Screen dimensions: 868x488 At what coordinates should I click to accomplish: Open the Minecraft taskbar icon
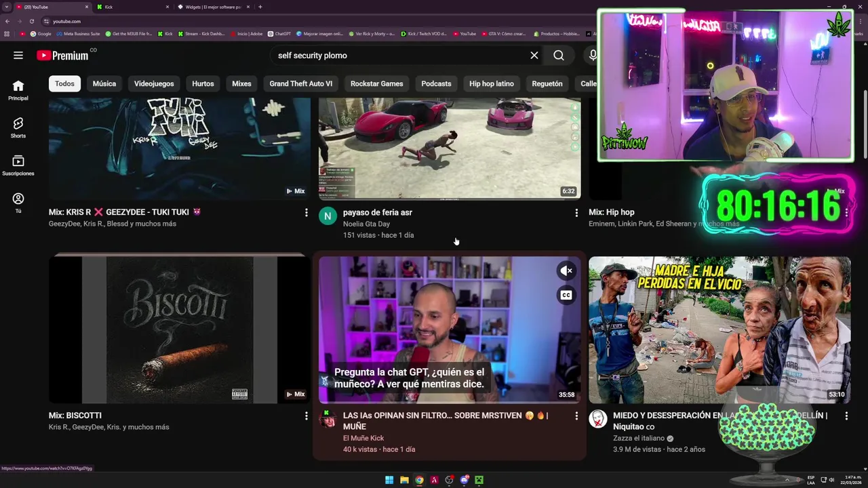tap(479, 480)
